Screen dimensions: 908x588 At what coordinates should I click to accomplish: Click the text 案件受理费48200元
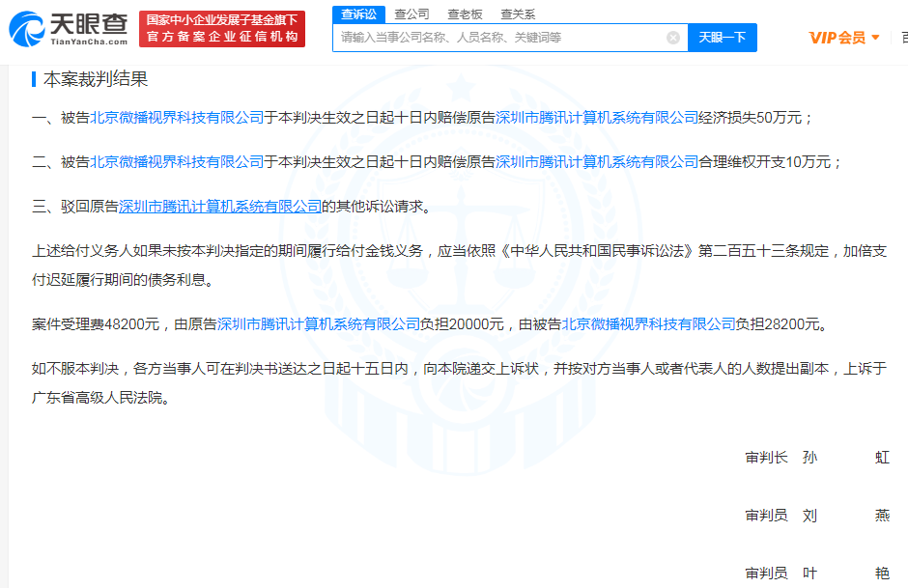click(x=96, y=324)
